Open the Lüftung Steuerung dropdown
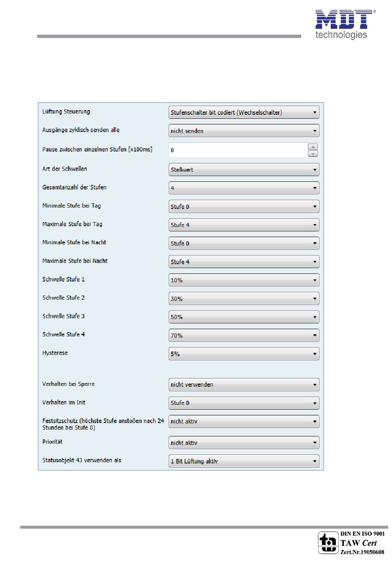Image resolution: width=392 pixels, height=565 pixels. [x=244, y=112]
